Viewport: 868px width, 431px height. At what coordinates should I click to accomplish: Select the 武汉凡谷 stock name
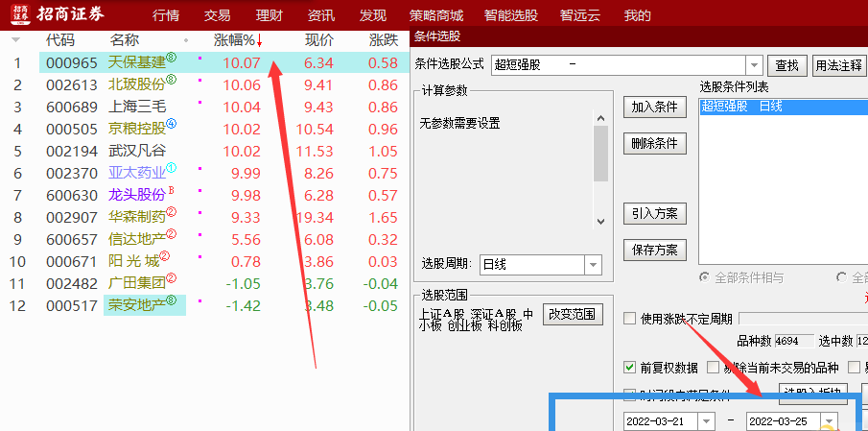pos(137,151)
